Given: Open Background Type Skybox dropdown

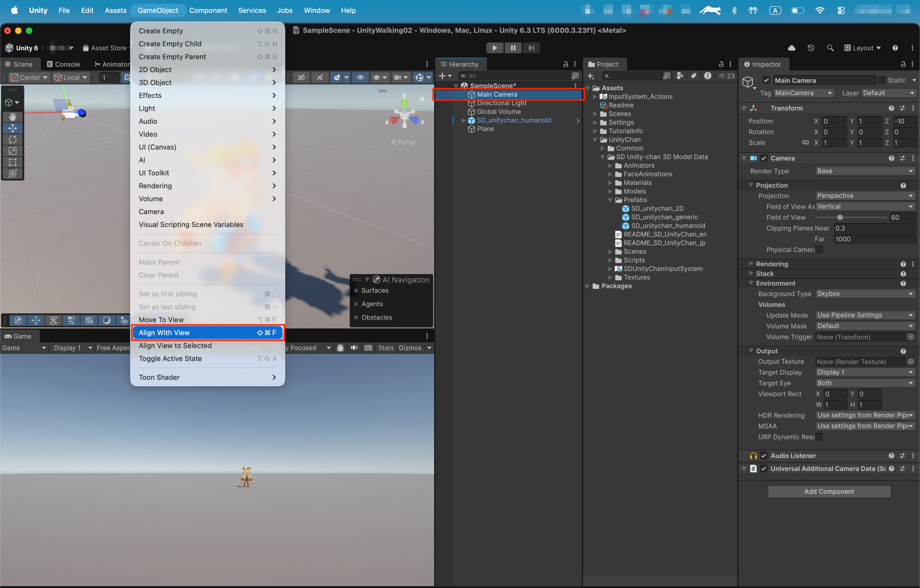Looking at the screenshot, I should [x=865, y=294].
